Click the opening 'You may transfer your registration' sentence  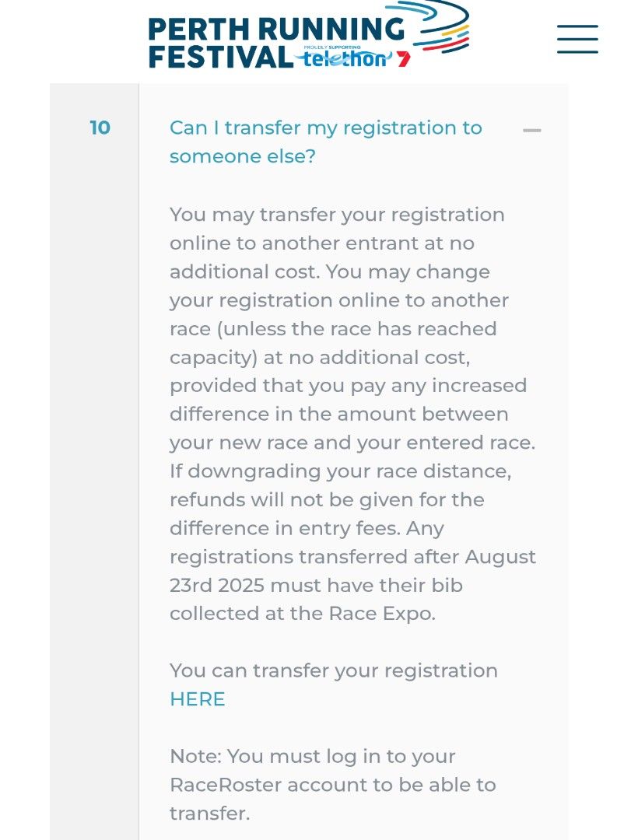337,215
